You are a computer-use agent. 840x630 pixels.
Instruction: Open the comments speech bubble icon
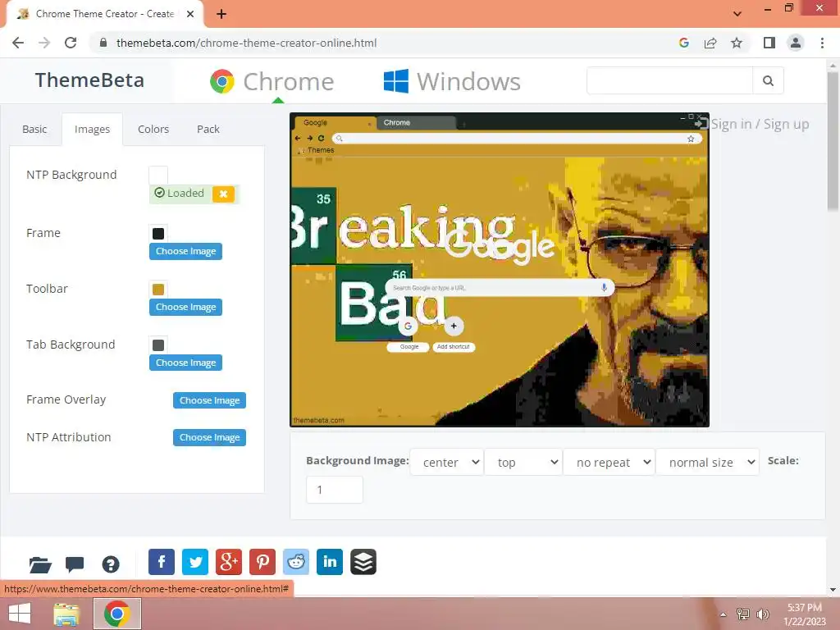75,564
